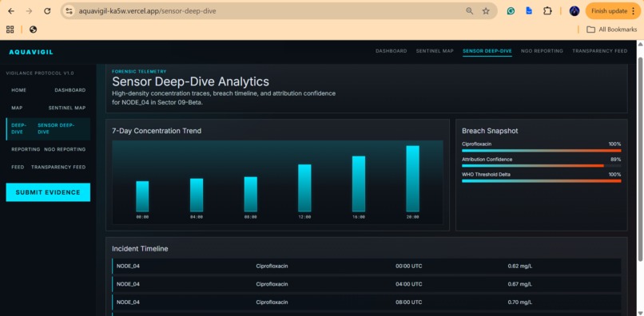Click the 7-Day Concentration Trend heading
Screen dimensions: 644x316
[157, 131]
